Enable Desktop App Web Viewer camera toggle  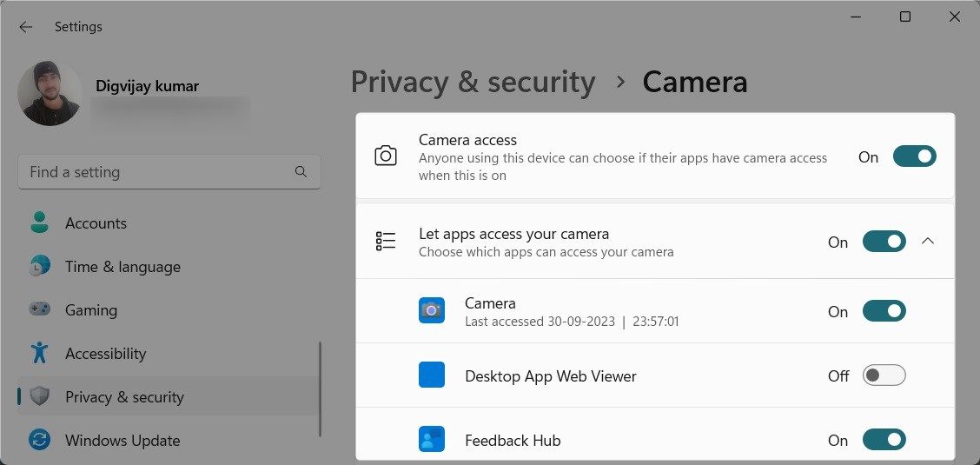[884, 375]
